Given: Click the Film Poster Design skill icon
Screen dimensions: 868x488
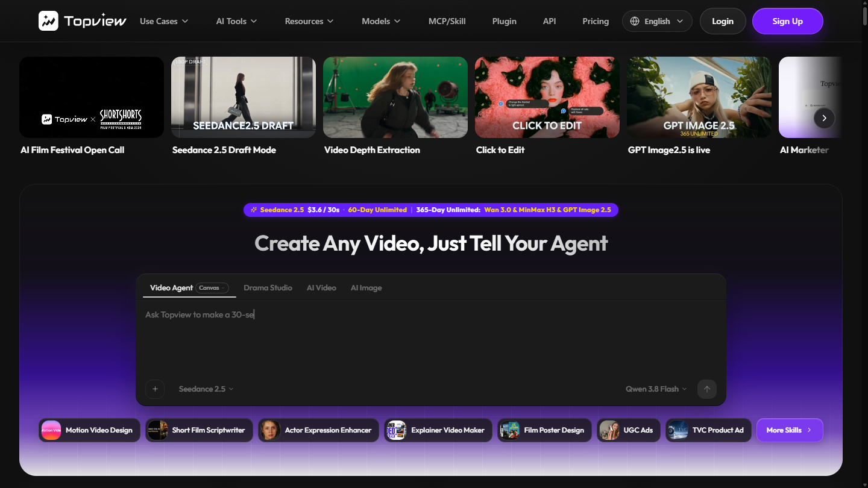Looking at the screenshot, I should point(510,430).
